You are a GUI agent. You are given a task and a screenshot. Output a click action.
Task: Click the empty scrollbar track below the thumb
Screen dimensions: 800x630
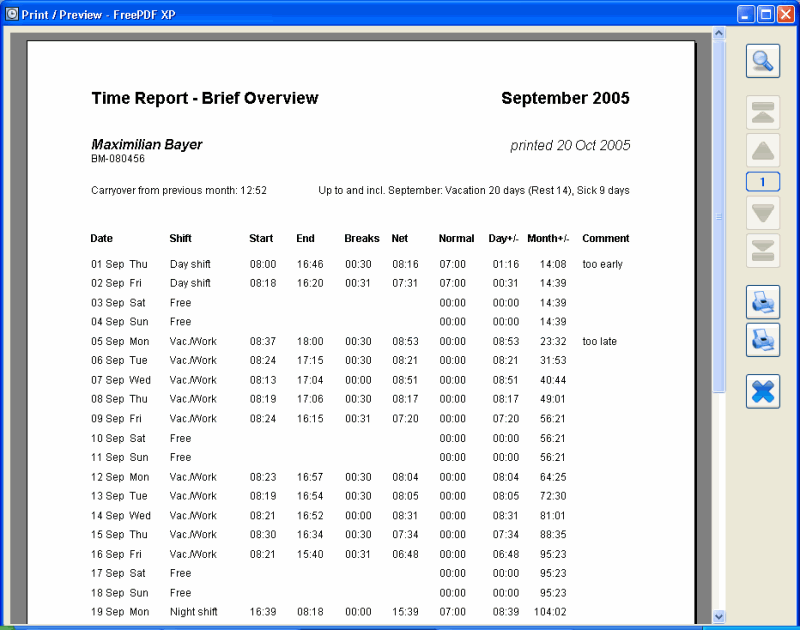tap(718, 500)
